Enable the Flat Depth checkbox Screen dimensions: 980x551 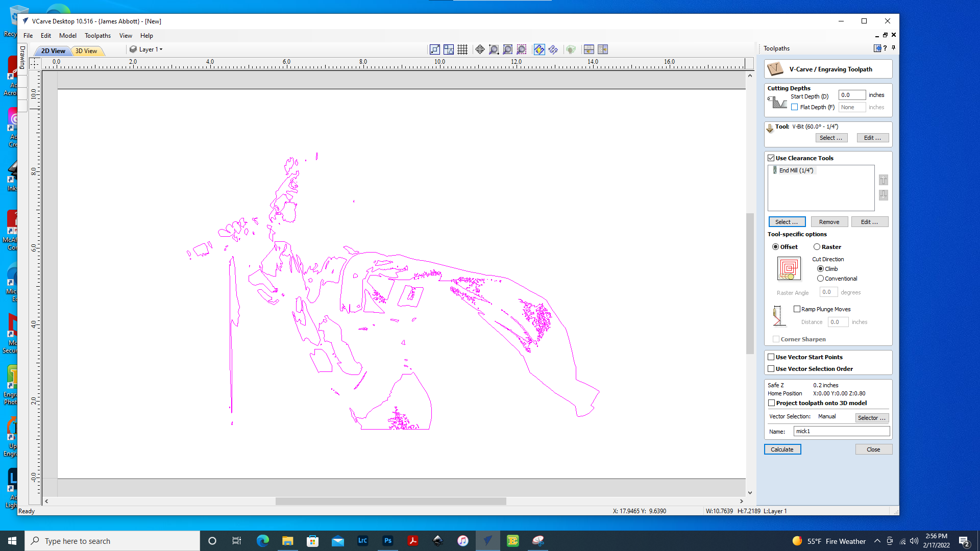click(x=795, y=107)
